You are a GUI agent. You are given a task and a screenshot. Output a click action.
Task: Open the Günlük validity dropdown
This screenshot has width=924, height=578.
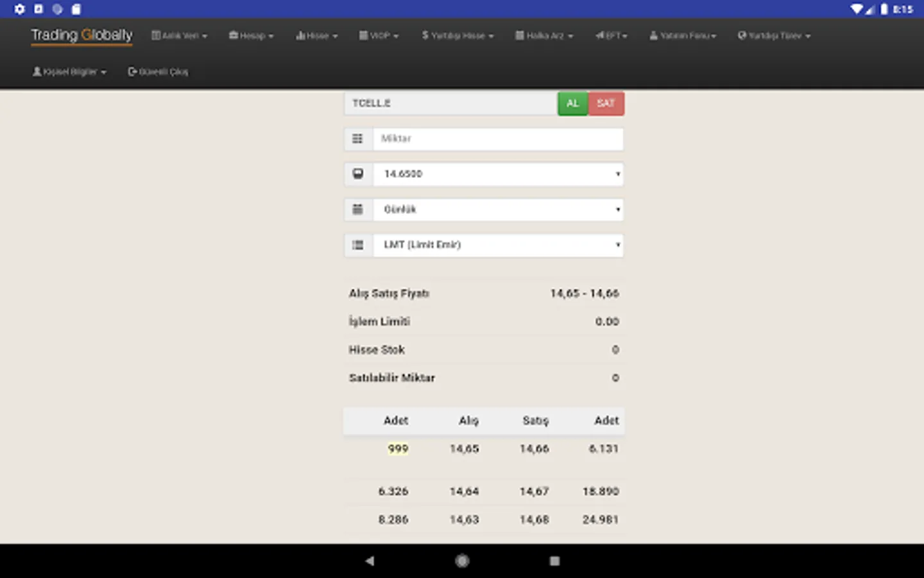(x=498, y=209)
